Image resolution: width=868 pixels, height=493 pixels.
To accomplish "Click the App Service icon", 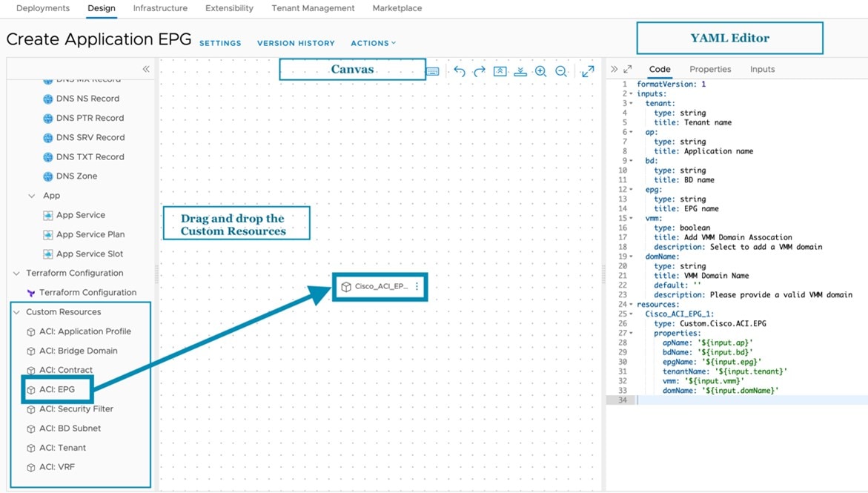I will click(x=48, y=216).
